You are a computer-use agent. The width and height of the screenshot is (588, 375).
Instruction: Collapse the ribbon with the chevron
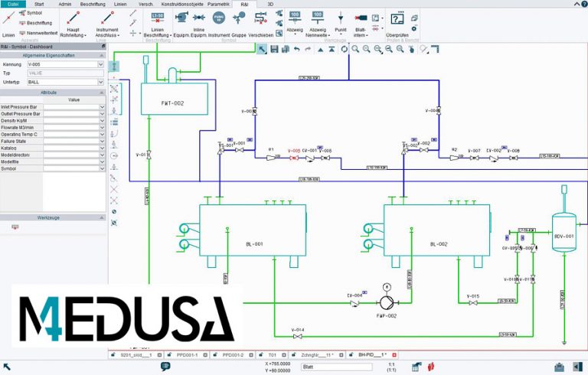pyautogui.click(x=577, y=4)
